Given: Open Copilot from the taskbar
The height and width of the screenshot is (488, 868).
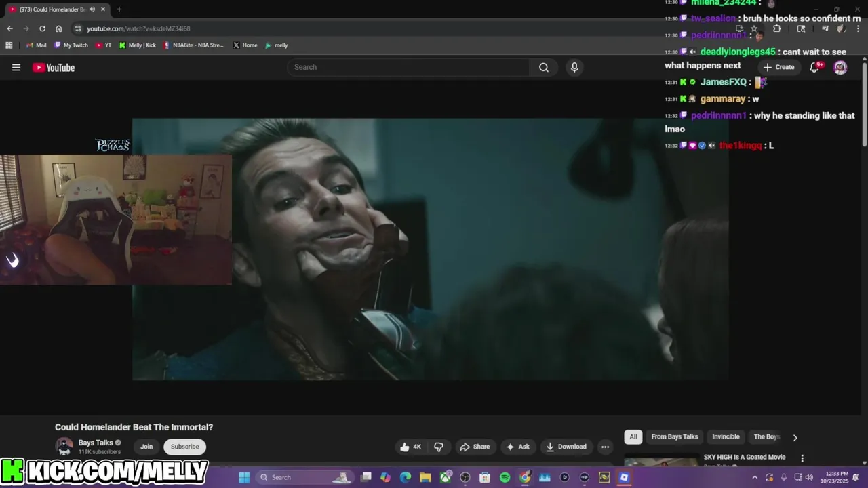Looking at the screenshot, I should (386, 477).
